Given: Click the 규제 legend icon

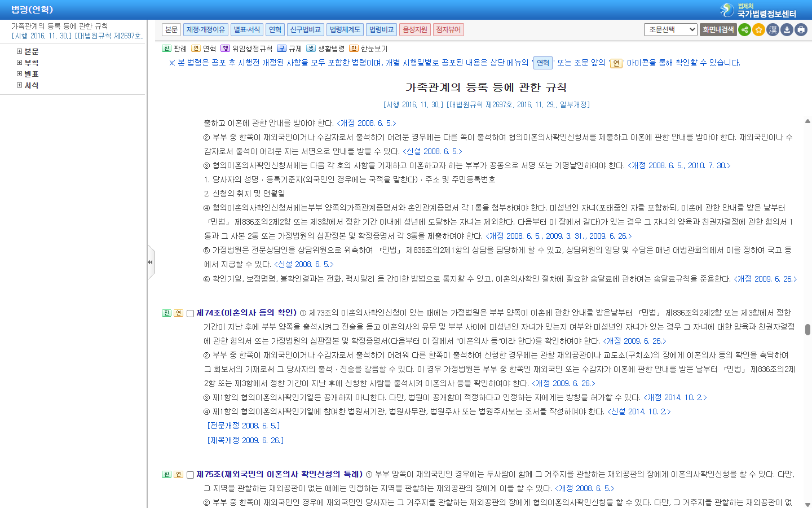Looking at the screenshot, I should 281,49.
